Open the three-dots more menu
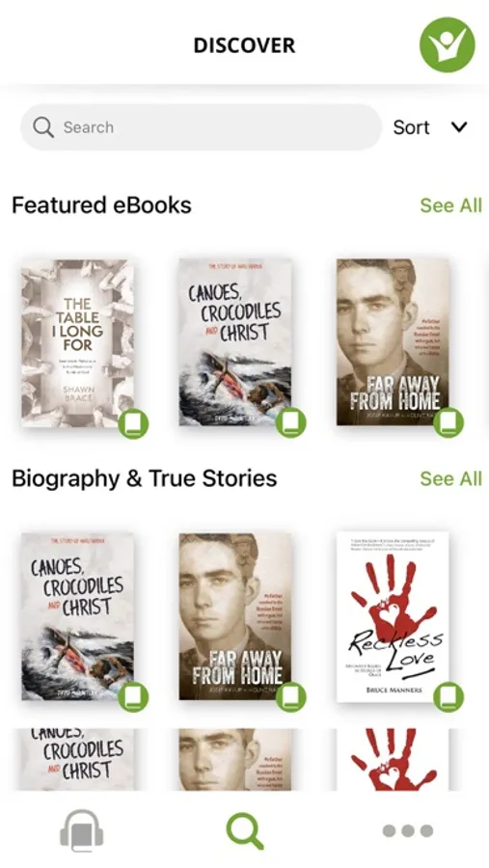 (408, 831)
